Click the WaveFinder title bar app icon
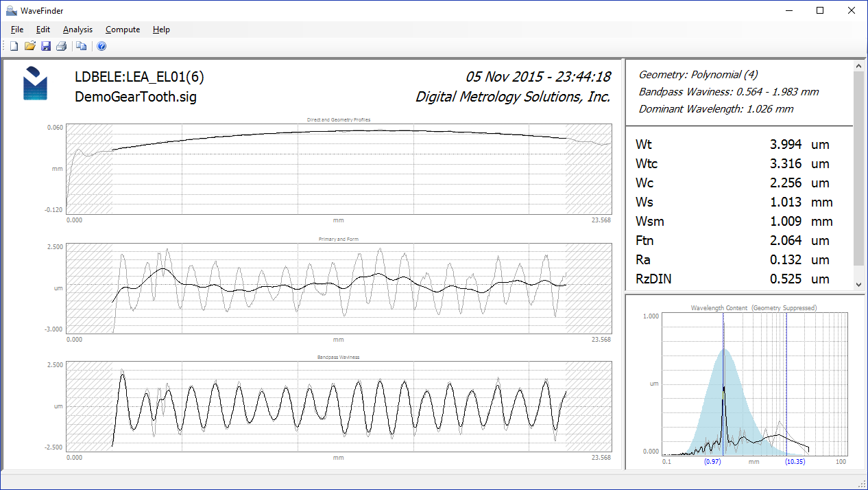This screenshot has height=490, width=868. tap(11, 10)
